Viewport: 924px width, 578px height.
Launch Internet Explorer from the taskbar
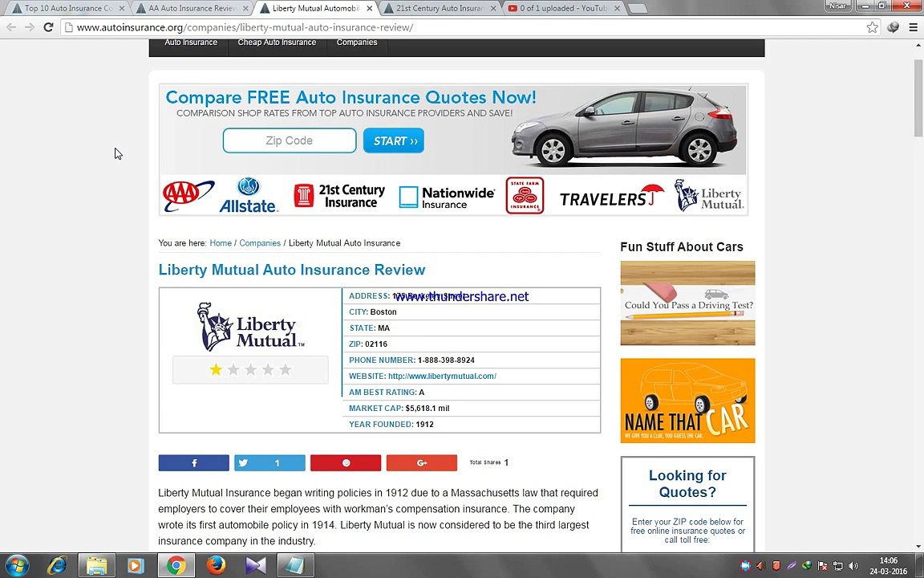click(57, 566)
